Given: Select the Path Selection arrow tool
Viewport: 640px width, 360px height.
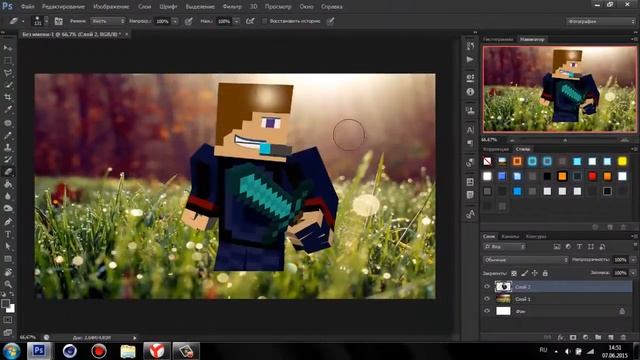Looking at the screenshot, I should tap(8, 247).
